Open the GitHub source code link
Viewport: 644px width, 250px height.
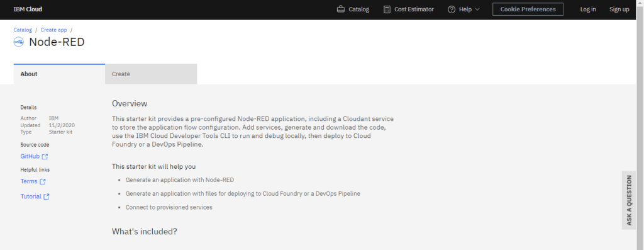click(30, 157)
